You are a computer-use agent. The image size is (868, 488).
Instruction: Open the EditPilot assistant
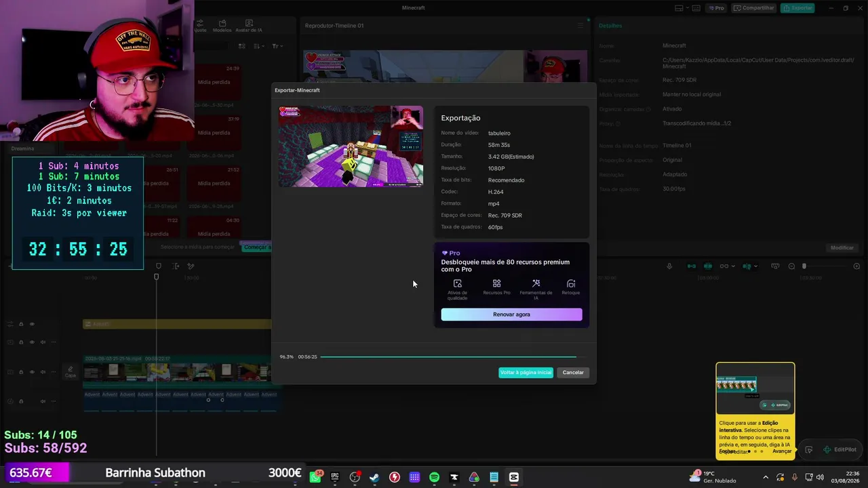[x=840, y=449]
